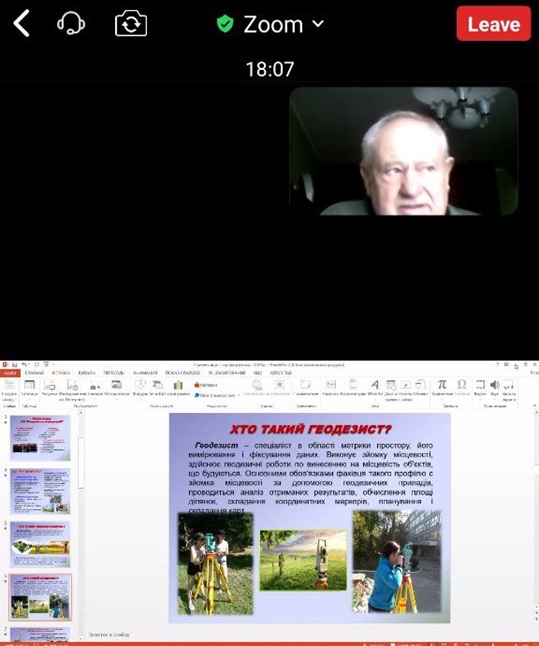Screen dimensions: 539x646
Task: Add header and footer (Колонтитулы)
Action: pos(354,388)
